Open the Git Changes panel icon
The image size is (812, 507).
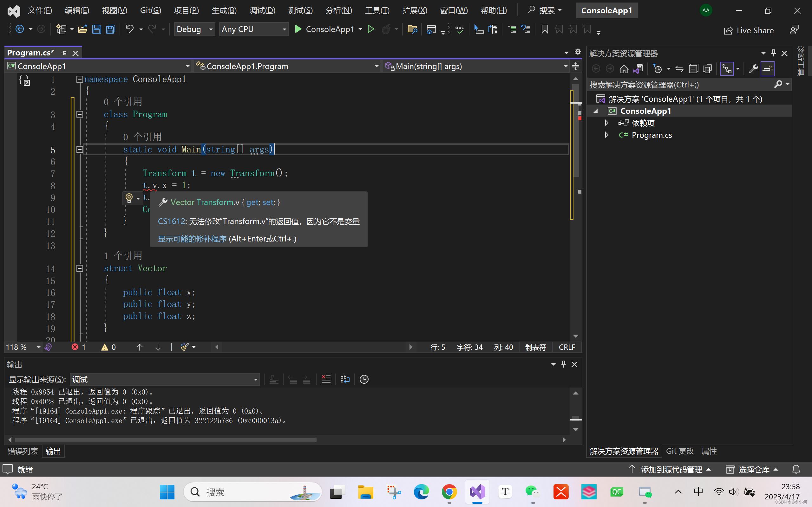(x=679, y=450)
